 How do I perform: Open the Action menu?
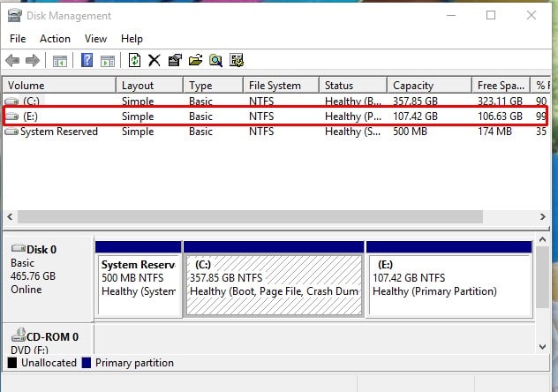click(x=55, y=39)
